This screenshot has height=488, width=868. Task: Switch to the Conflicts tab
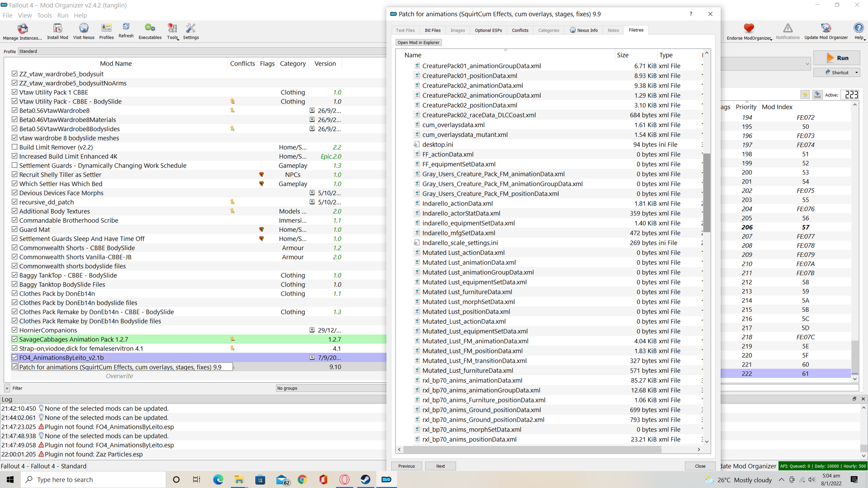[x=520, y=30]
